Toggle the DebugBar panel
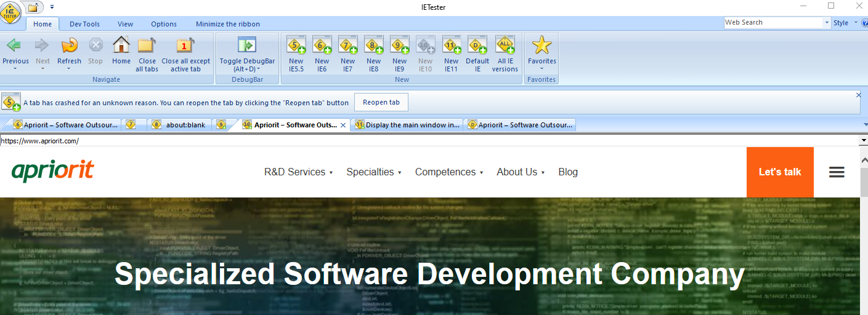The width and height of the screenshot is (868, 315). 247,54
